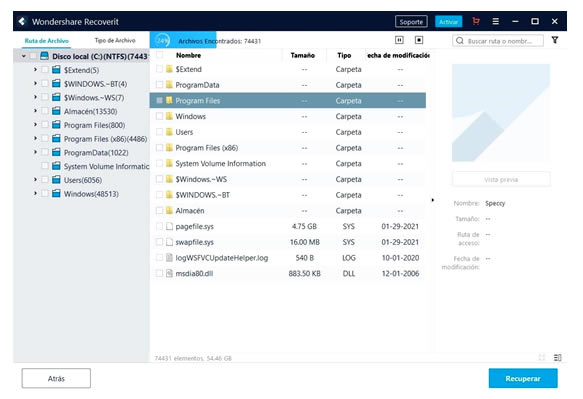The width and height of the screenshot is (583, 399).
Task: Expand the Almacén(13530) tree node
Action: (35, 111)
